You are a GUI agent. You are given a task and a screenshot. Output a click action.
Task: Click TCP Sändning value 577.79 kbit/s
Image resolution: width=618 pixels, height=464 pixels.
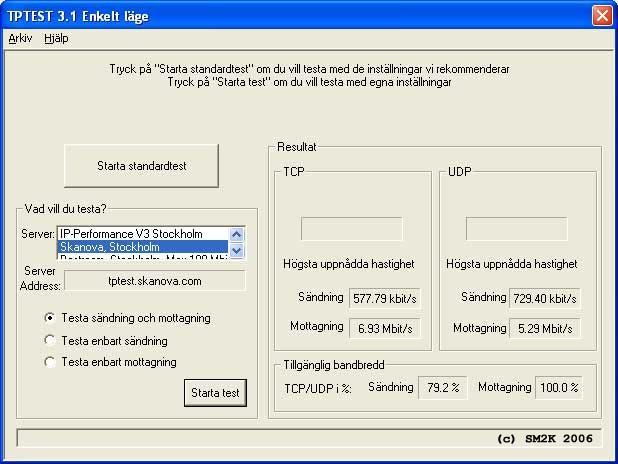(385, 298)
